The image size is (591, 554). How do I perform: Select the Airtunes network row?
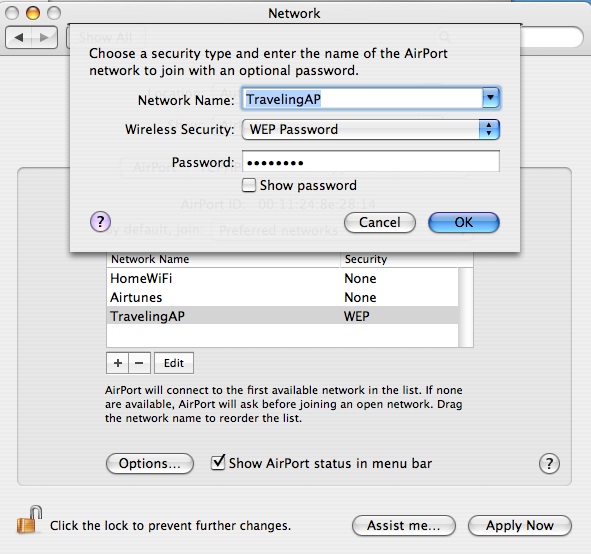282,297
